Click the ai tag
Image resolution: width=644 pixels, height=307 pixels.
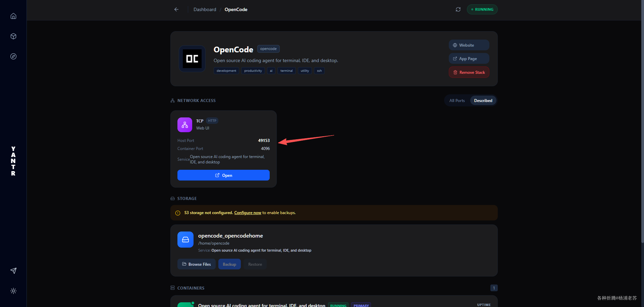271,71
